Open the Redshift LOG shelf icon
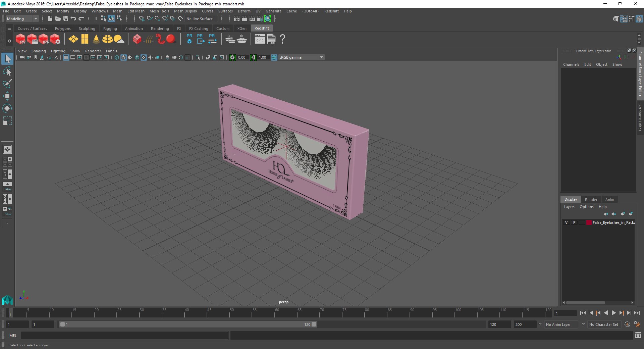 [271, 39]
